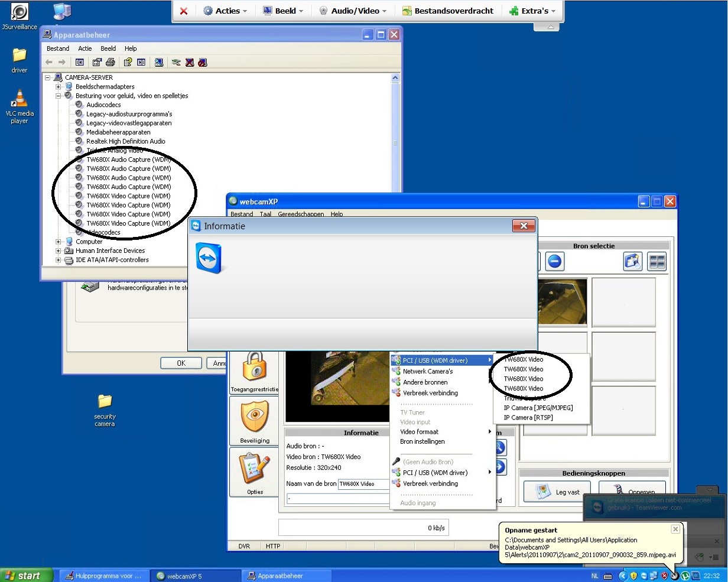This screenshot has height=582, width=728.
Task: Click the yellow shield icon in the system tray
Action: pos(633,576)
